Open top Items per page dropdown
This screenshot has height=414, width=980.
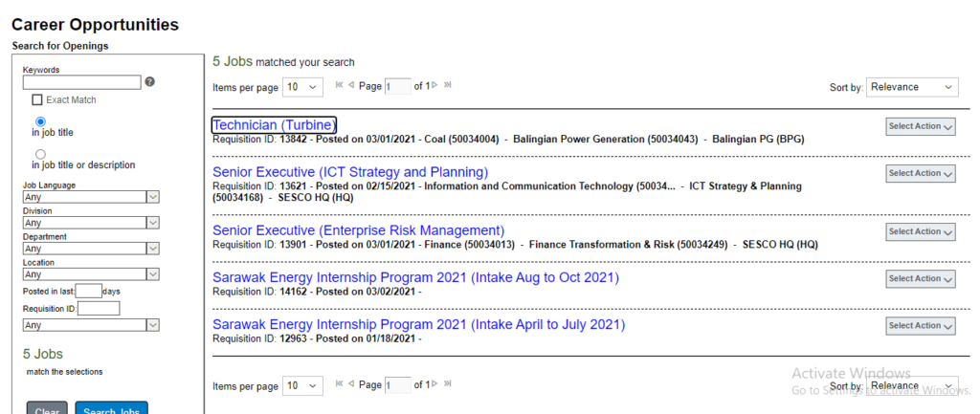(302, 87)
